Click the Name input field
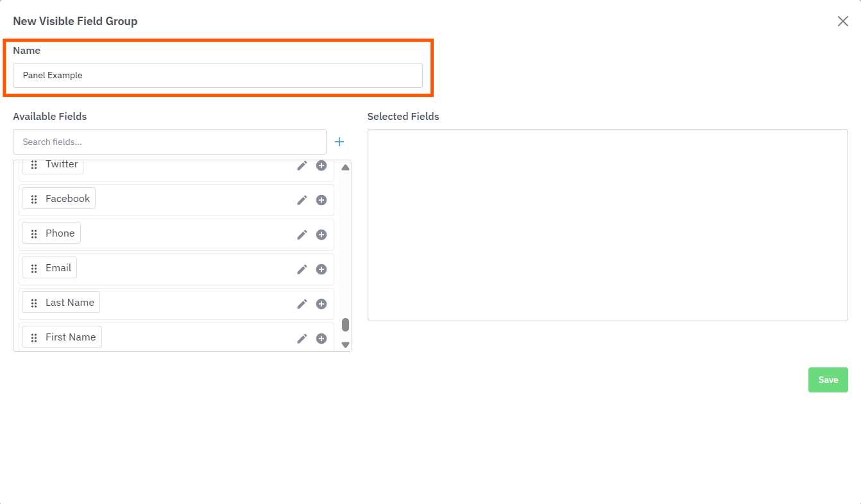Image resolution: width=861 pixels, height=504 pixels. pos(217,75)
